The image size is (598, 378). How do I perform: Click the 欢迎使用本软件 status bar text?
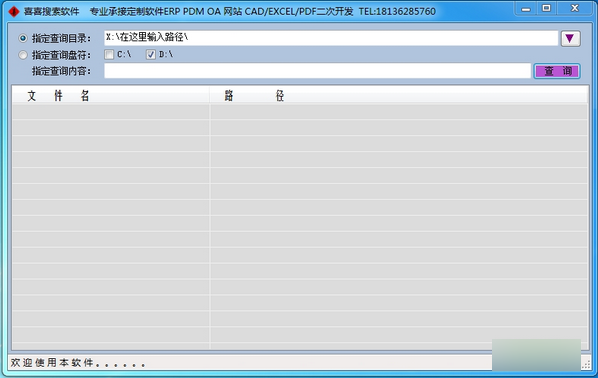pyautogui.click(x=78, y=363)
